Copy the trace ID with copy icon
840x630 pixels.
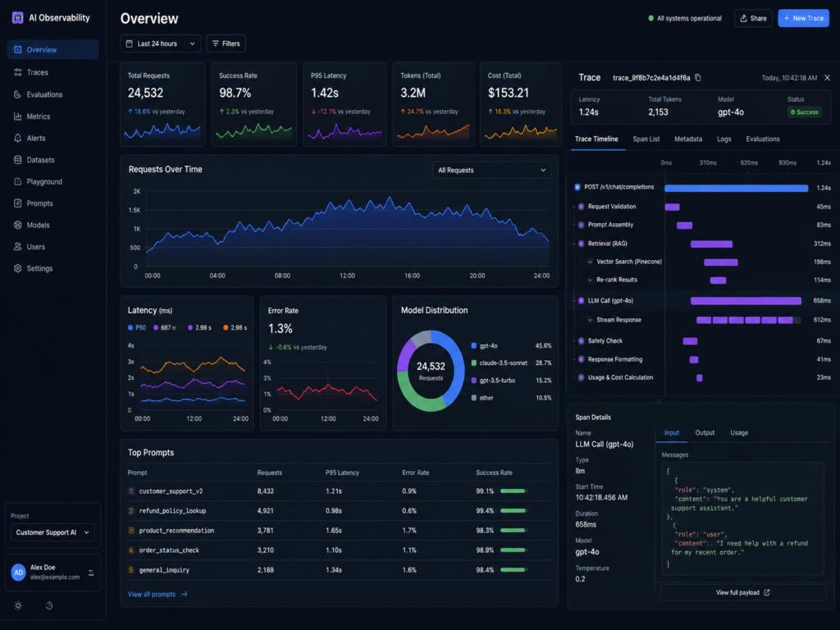tap(698, 78)
